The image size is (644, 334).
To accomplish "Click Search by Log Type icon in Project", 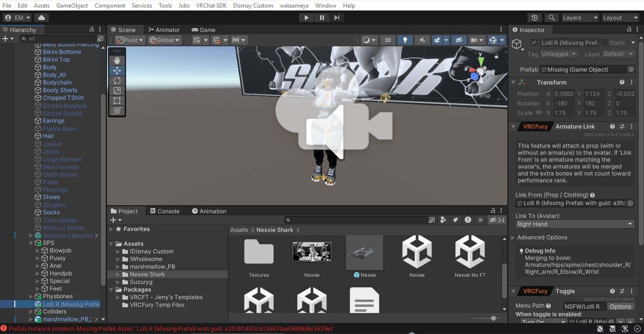I will 468,220.
